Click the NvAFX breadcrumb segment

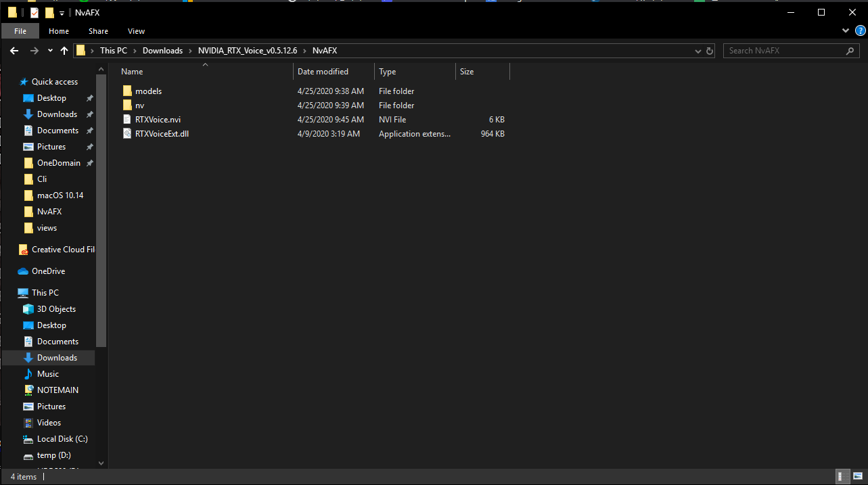(325, 51)
